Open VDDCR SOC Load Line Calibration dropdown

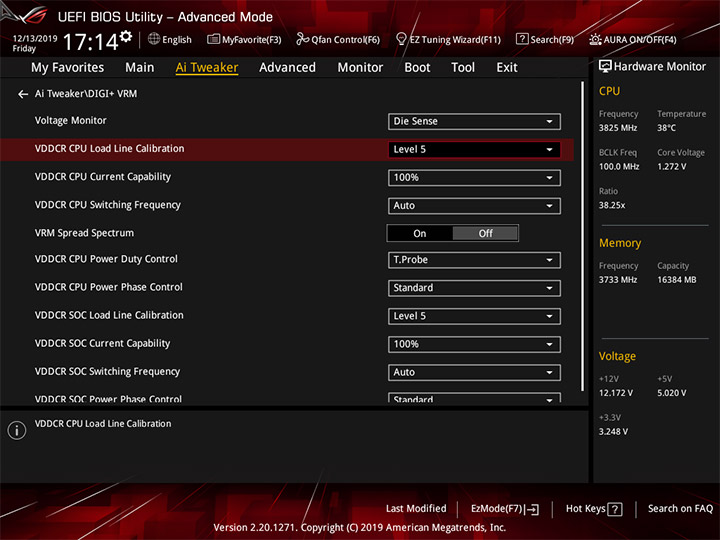pyautogui.click(x=474, y=316)
